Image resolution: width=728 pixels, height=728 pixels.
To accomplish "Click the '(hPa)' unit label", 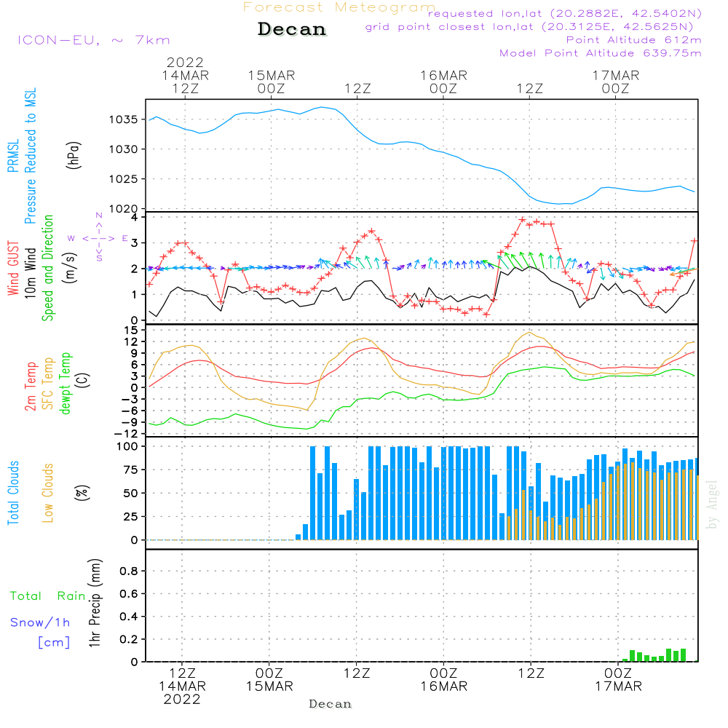I will point(74,156).
